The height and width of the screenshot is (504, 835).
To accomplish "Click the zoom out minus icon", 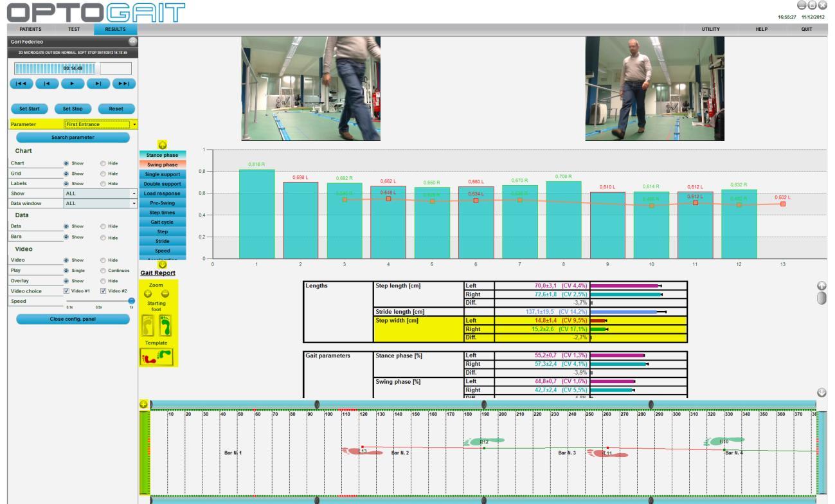I will coord(165,293).
